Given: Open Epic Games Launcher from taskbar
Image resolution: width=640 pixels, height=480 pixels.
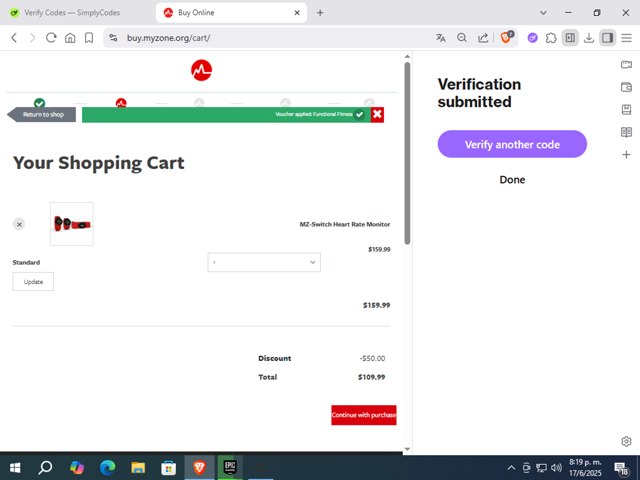Looking at the screenshot, I should (230, 467).
